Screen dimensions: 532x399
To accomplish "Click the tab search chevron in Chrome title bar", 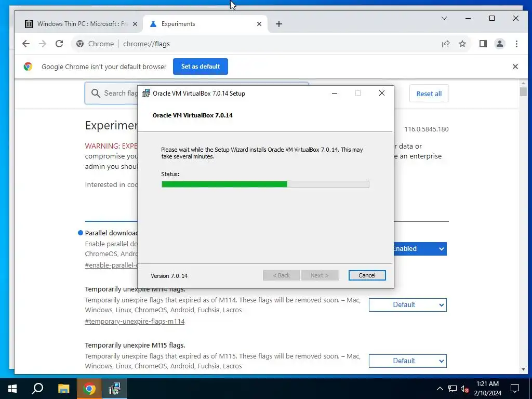I will tap(444, 18).
